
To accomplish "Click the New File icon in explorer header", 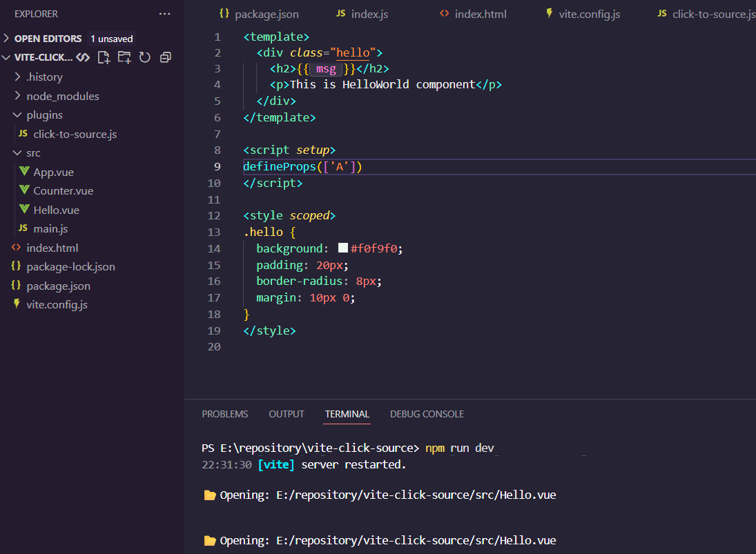I will [104, 57].
